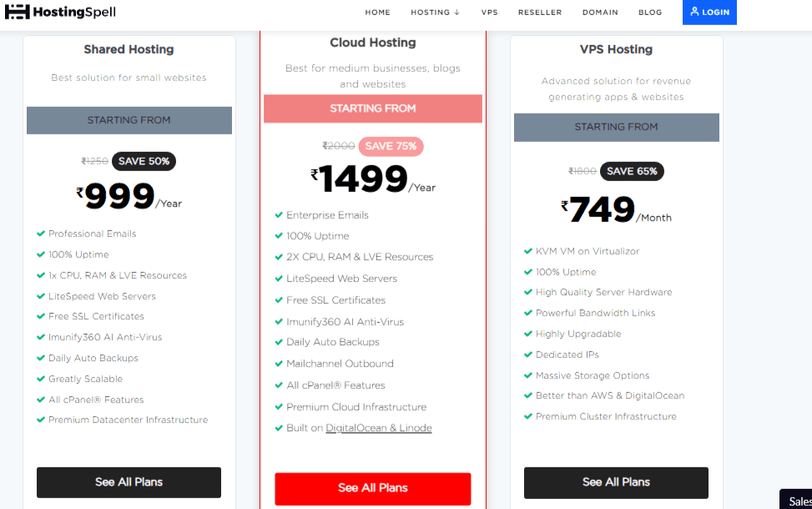The image size is (812, 509).
Task: Go to the Home page
Action: click(377, 13)
